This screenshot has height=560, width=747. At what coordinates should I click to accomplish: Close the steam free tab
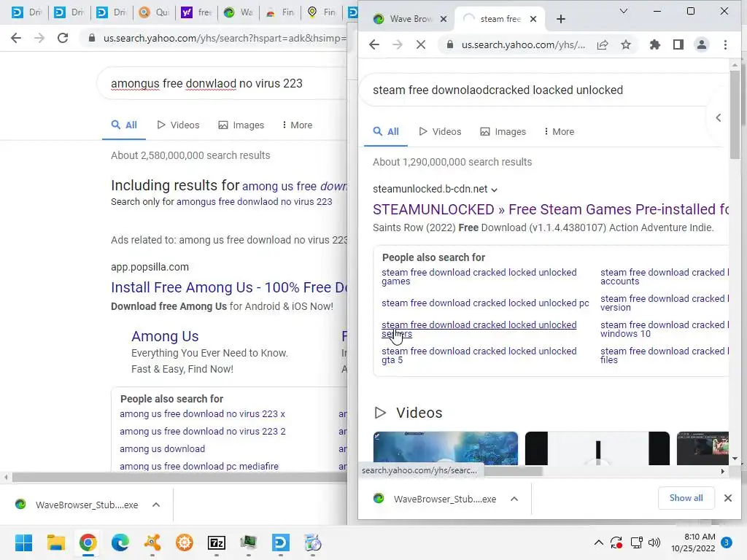click(533, 19)
